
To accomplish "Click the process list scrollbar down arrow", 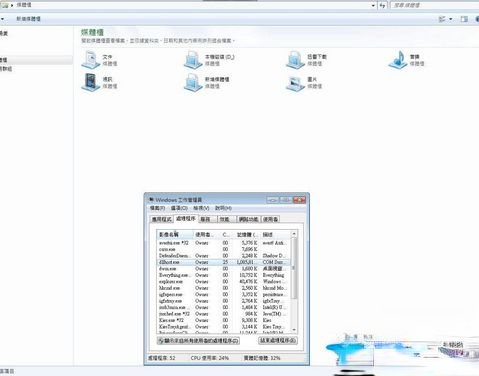I will click(294, 330).
